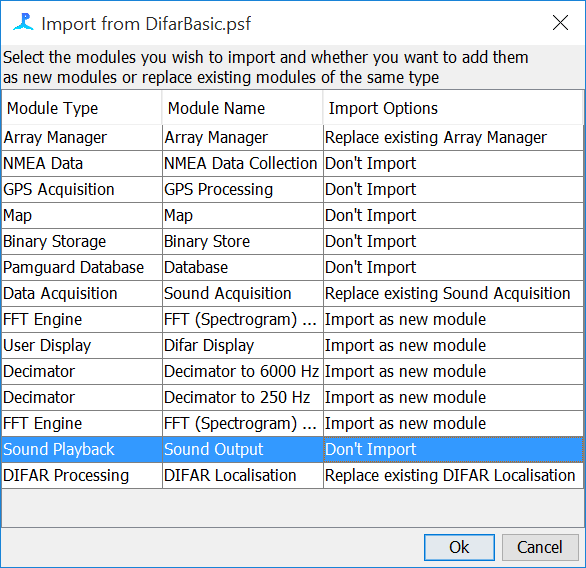Screen dimensions: 586x568
Task: Confirm import with the Ok button
Action: pos(459,547)
